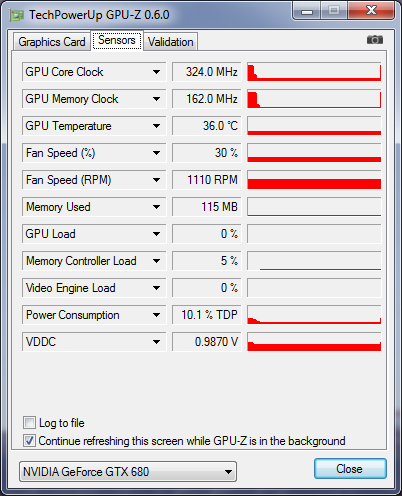Open the Power Consumption dropdown menu
This screenshot has width=402, height=496.
click(x=156, y=315)
